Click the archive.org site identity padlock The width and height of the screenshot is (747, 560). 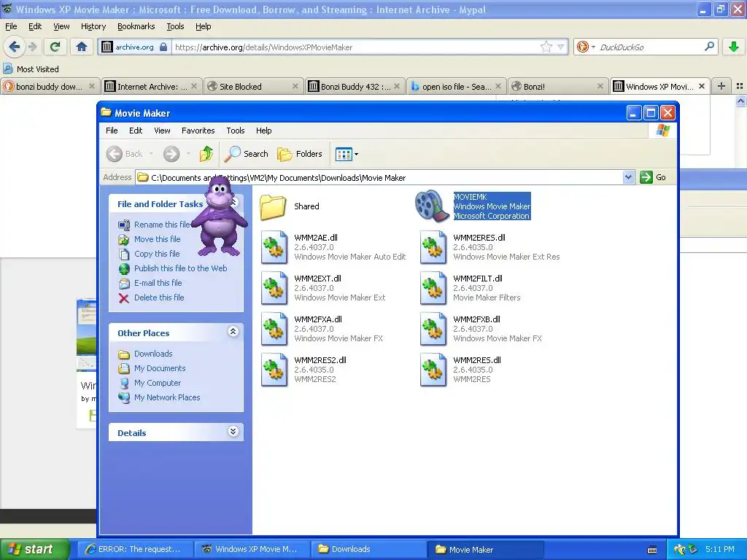[x=163, y=47]
